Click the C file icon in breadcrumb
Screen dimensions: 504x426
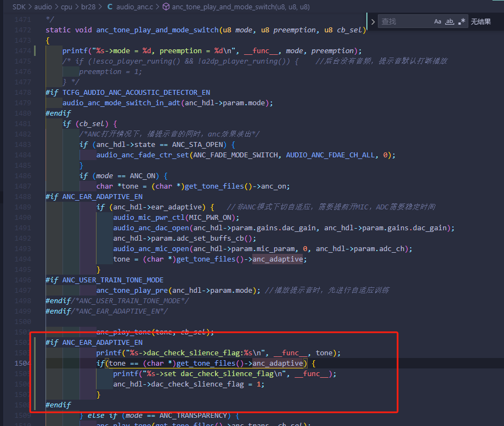tap(110, 7)
